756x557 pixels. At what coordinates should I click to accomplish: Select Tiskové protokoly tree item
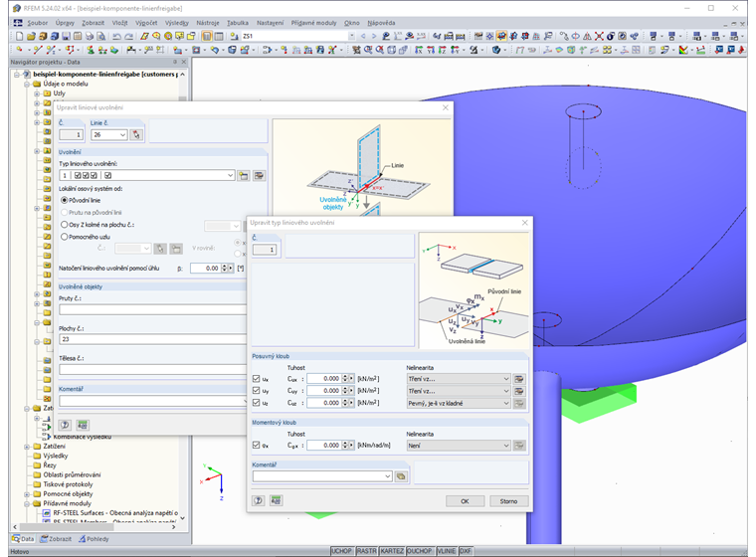pos(68,484)
